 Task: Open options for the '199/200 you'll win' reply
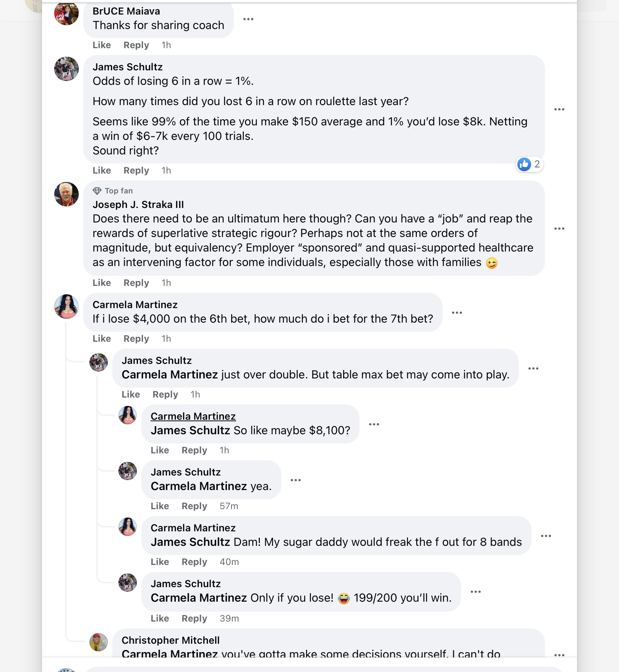click(x=475, y=592)
